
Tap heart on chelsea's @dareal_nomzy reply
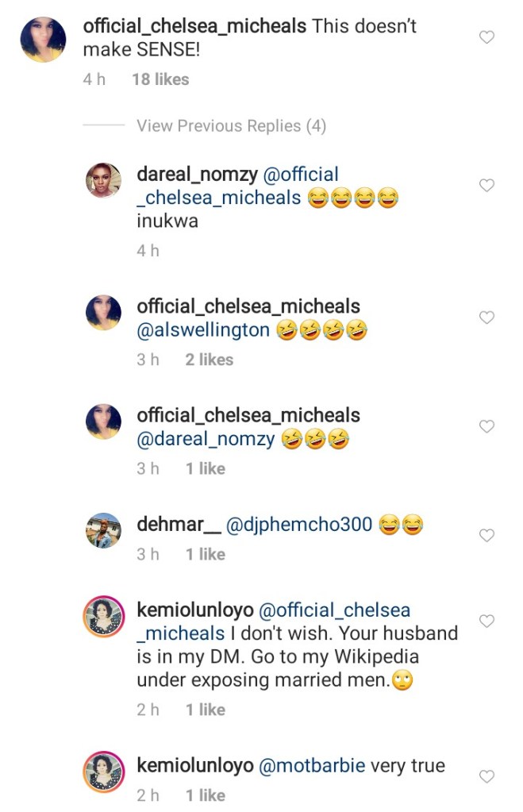(x=487, y=427)
